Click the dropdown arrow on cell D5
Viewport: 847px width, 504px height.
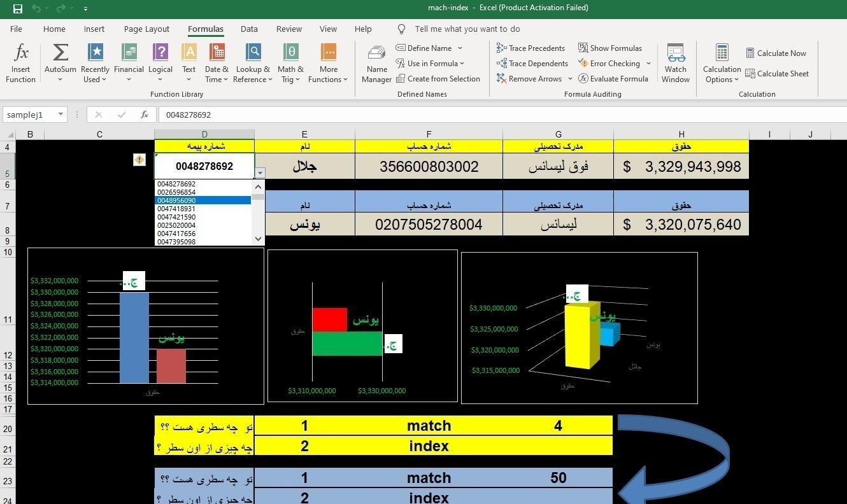point(260,172)
